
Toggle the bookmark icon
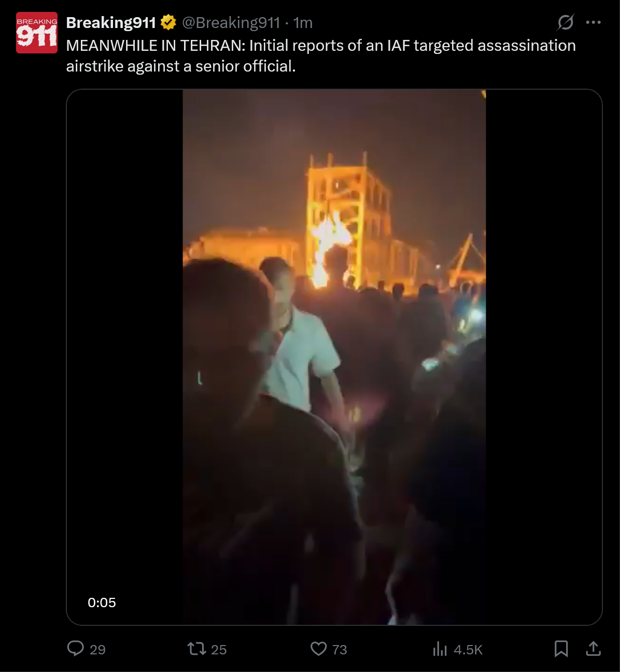tap(561, 649)
